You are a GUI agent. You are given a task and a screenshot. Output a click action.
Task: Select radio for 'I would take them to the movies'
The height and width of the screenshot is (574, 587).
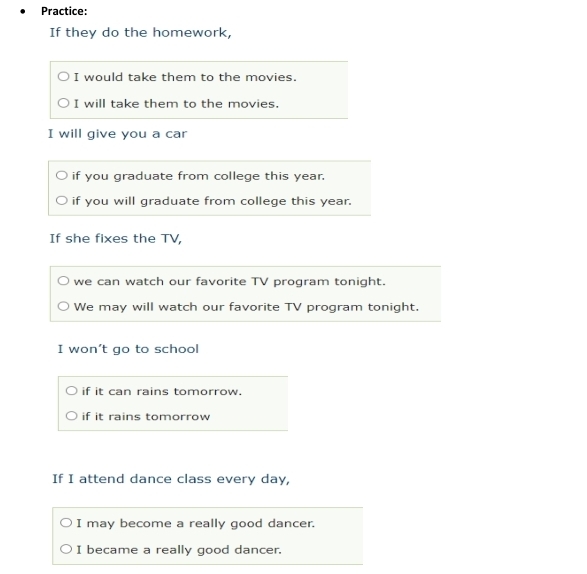(x=63, y=76)
